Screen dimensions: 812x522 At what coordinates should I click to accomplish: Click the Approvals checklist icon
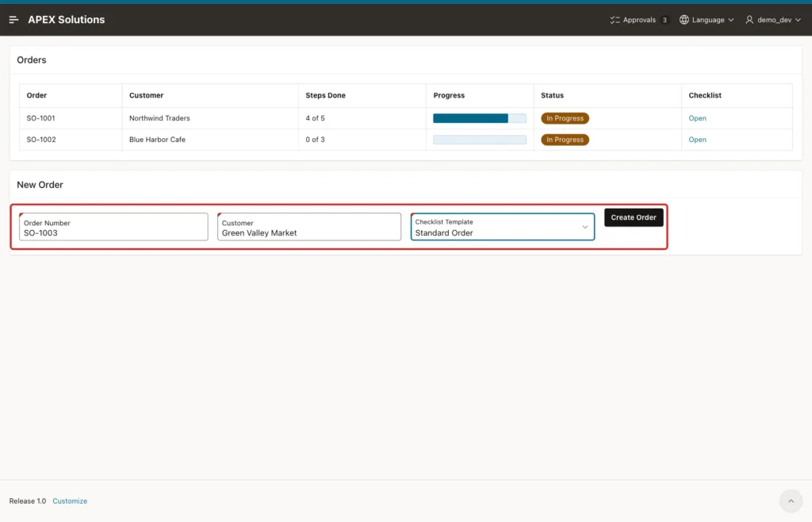[x=615, y=20]
